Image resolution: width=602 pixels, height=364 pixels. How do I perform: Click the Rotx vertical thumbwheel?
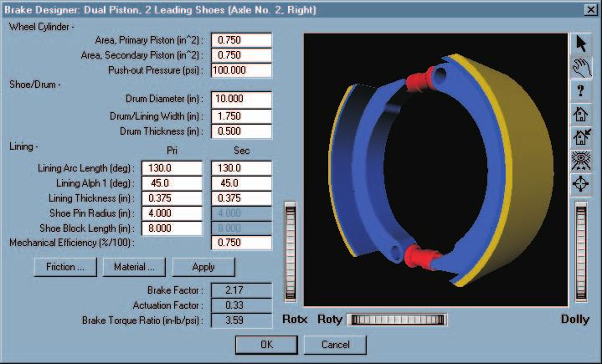(x=291, y=252)
